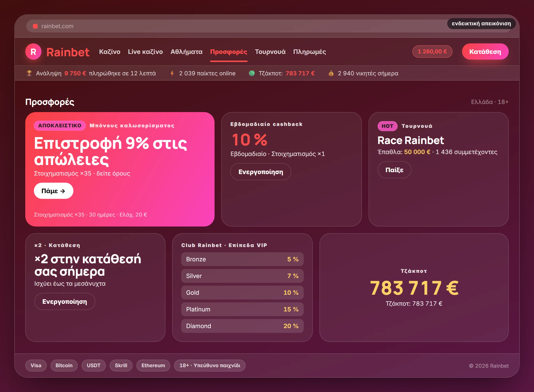534x392 pixels.
Task: Select the Bronze VIP level row
Action: 242,259
